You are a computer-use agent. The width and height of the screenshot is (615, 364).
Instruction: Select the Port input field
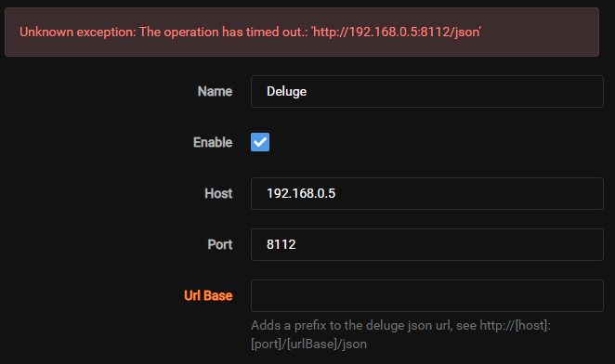tap(427, 244)
